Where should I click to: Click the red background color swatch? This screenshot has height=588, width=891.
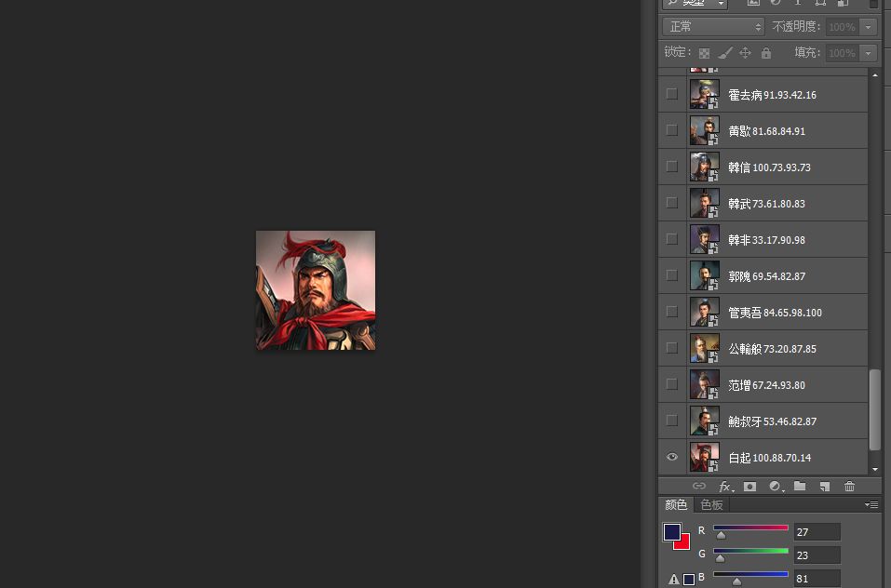click(x=684, y=543)
